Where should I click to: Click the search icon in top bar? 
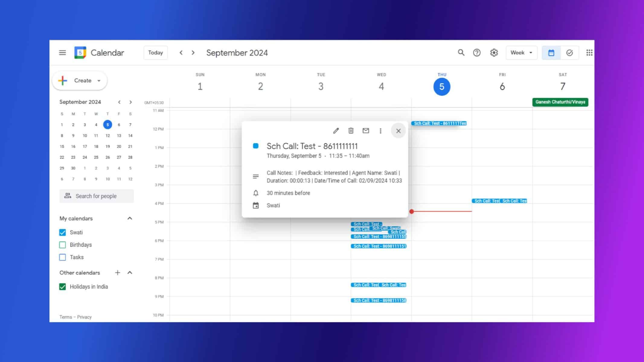click(x=461, y=52)
